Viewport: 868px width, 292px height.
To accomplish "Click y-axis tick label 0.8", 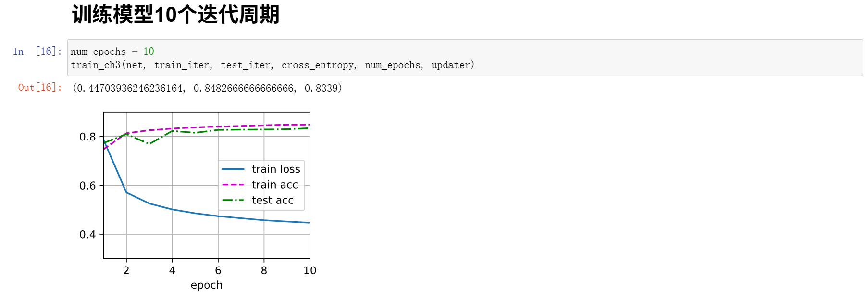I will (87, 137).
